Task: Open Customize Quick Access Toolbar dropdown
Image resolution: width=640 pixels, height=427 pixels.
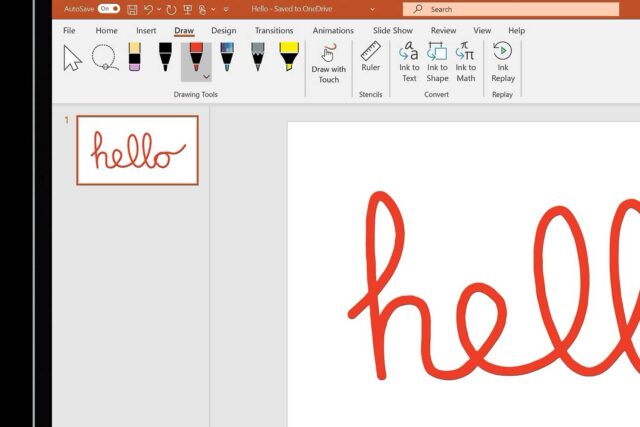Action: coord(226,9)
